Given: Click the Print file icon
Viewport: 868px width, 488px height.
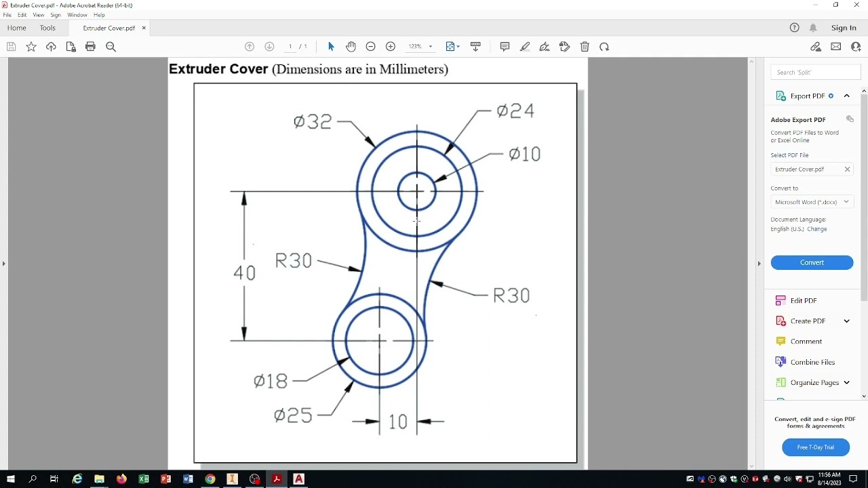Looking at the screenshot, I should point(90,47).
